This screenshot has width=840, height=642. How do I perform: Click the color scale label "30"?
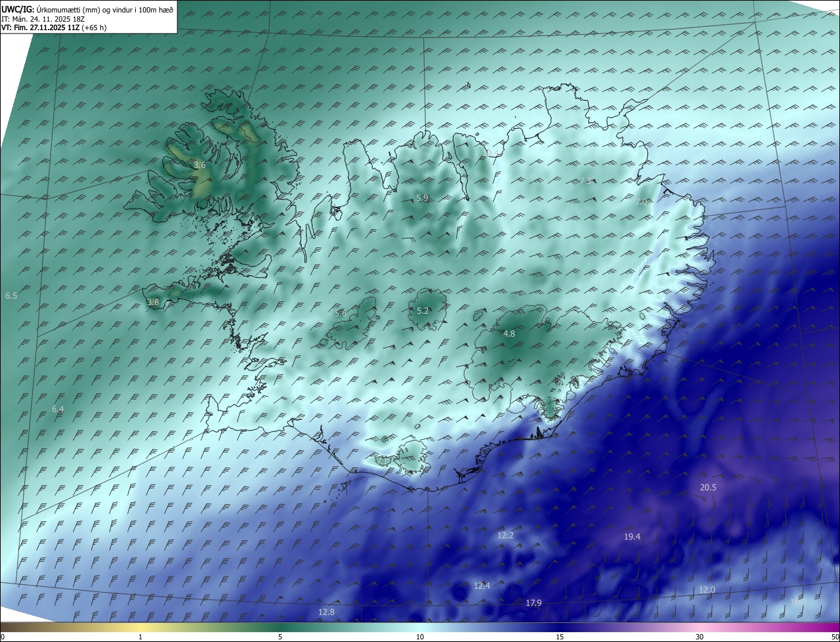click(x=700, y=637)
